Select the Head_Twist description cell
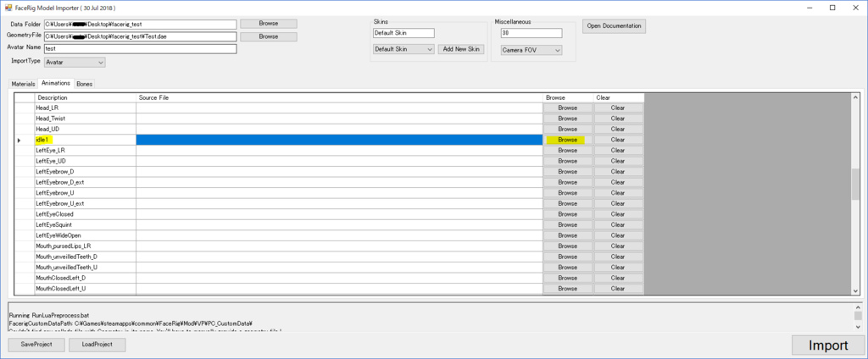The width and height of the screenshot is (868, 359). click(x=85, y=119)
